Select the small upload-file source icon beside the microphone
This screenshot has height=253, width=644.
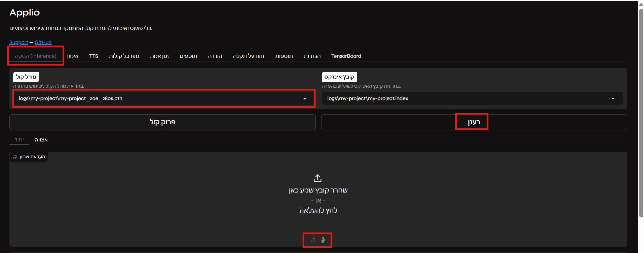point(314,240)
